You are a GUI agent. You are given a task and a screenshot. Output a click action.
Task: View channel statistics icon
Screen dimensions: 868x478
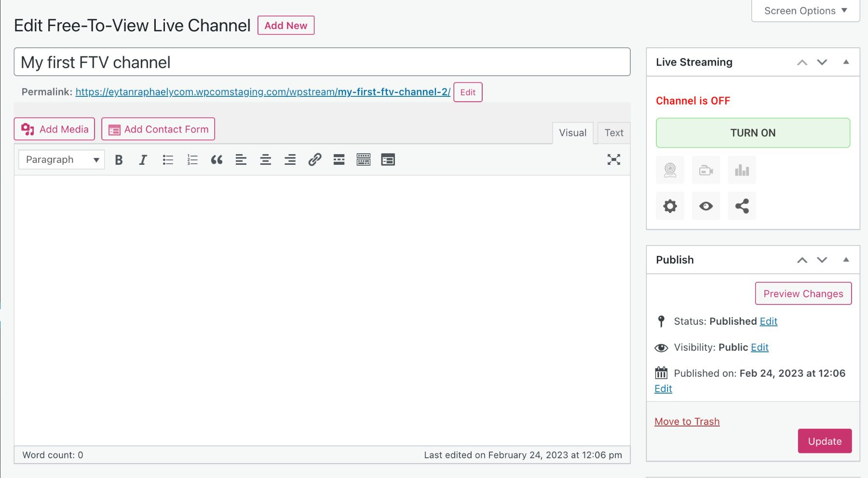742,170
